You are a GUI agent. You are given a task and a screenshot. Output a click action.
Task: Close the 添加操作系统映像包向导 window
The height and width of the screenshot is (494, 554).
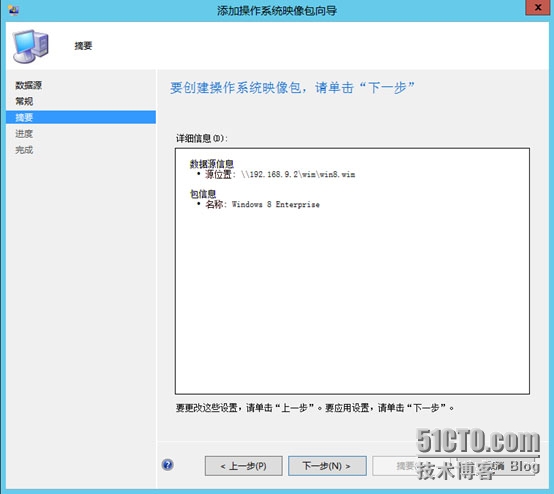[x=537, y=7]
